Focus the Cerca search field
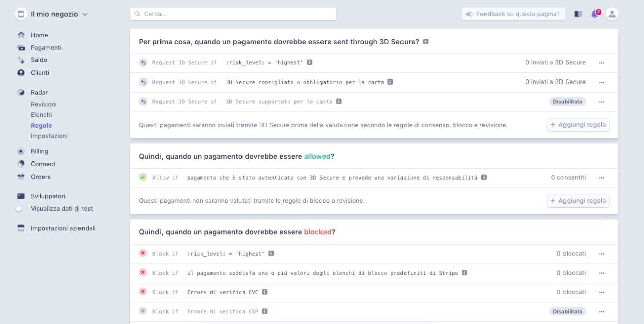Screen dimensions: 644x324 pos(233,14)
